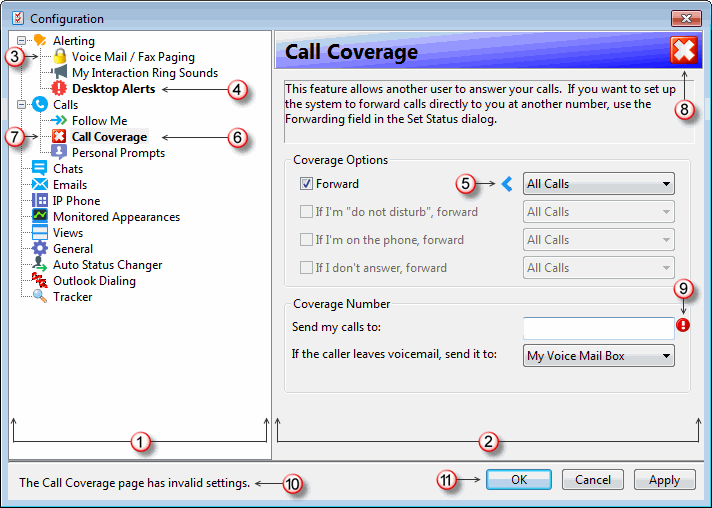The width and height of the screenshot is (712, 508).
Task: Toggle the "do not disturb" forward checkbox
Action: pyautogui.click(x=307, y=212)
